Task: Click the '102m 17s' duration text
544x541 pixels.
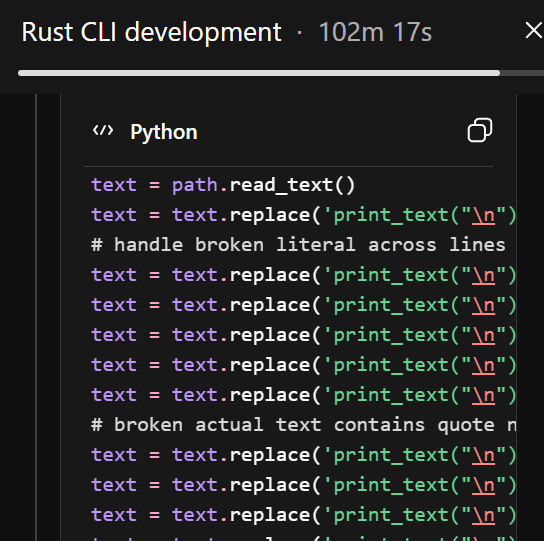Action: (x=375, y=32)
